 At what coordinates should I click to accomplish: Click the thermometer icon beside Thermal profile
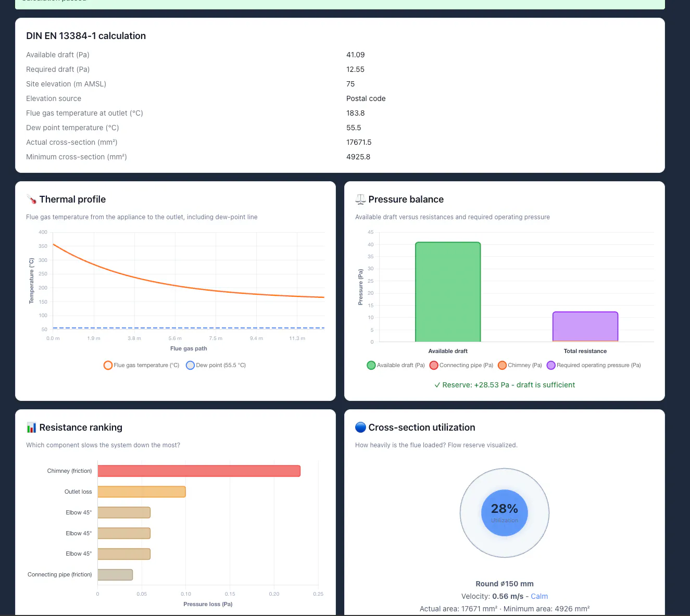click(x=31, y=199)
